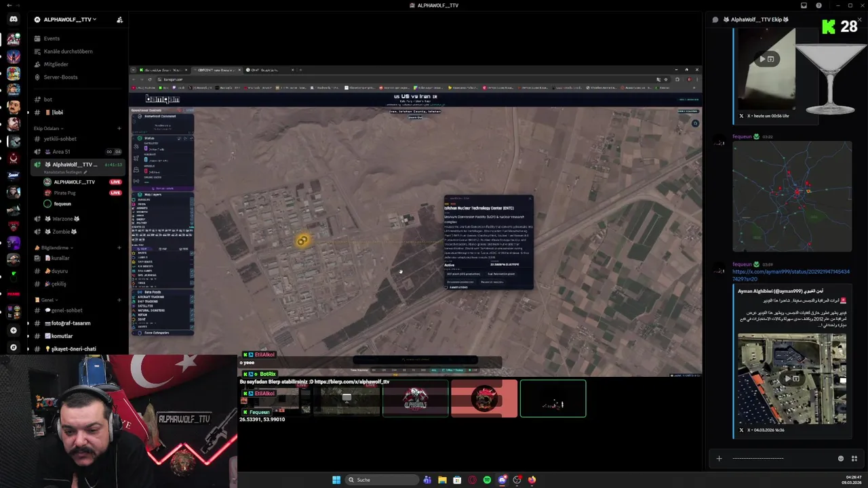Screen dimensions: 868x488
Task: Click the Suche taskbar search box
Action: (382, 480)
